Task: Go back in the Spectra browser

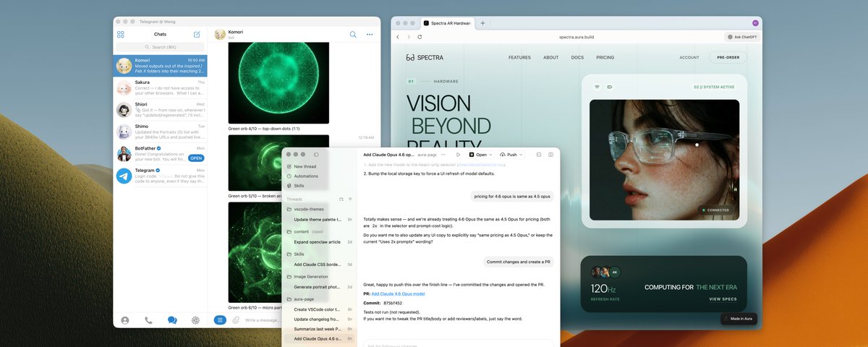Action: coord(397,37)
